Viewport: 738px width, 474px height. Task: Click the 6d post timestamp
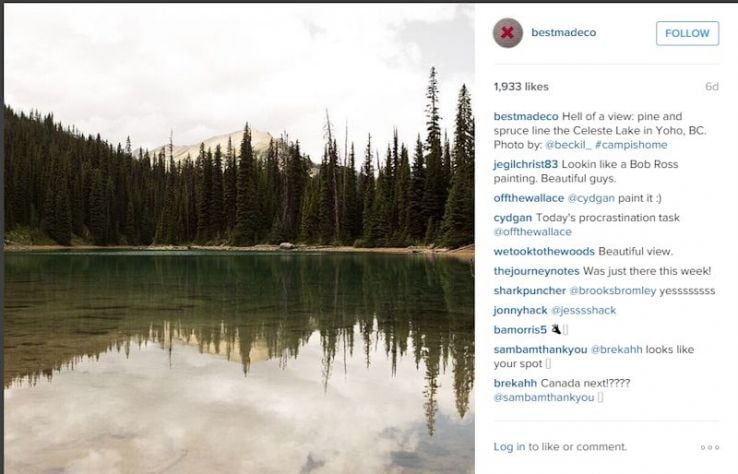(x=712, y=87)
